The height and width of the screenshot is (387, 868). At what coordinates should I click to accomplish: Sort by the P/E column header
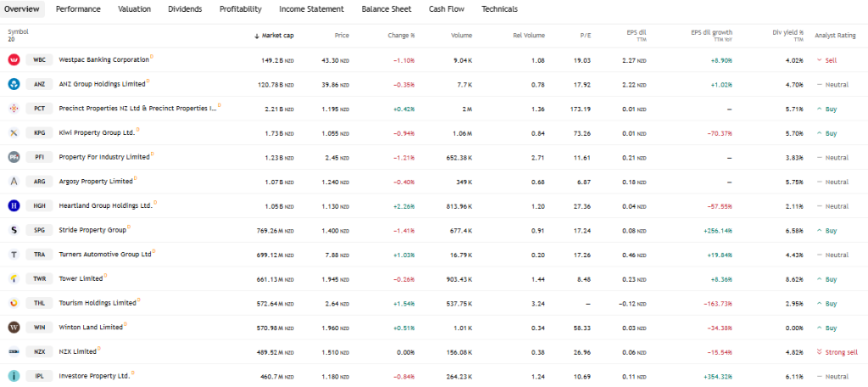point(585,36)
